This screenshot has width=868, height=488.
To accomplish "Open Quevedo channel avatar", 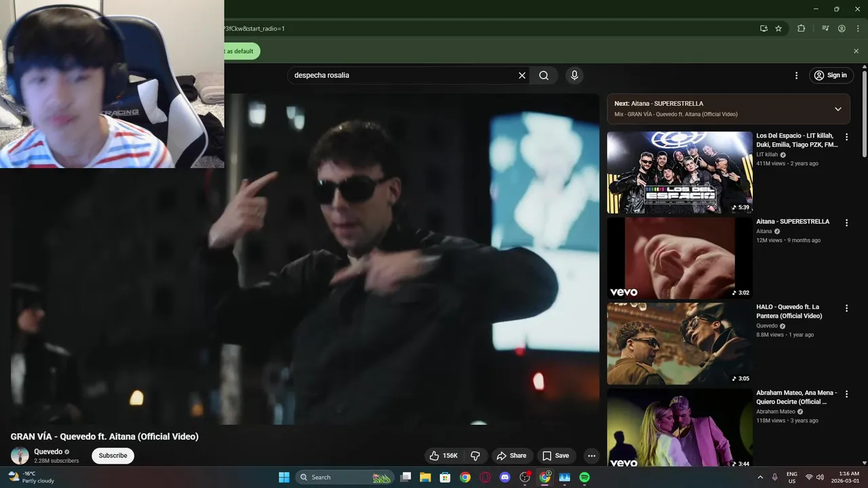I will (20, 455).
